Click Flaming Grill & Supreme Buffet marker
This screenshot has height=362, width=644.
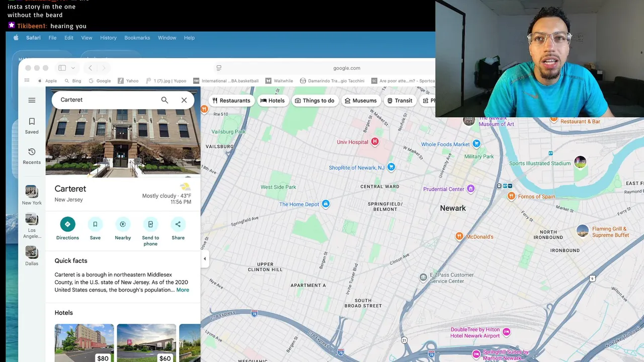[583, 231]
